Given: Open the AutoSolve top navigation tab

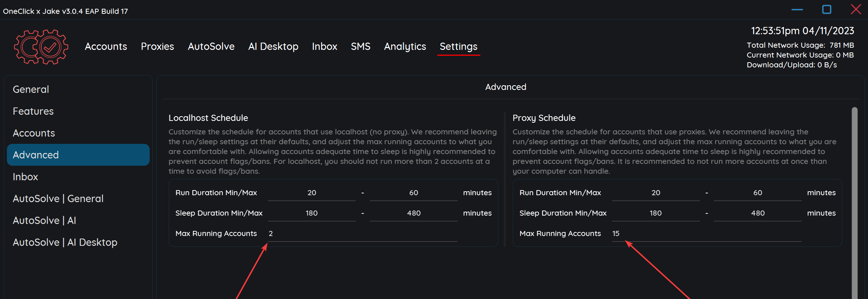Looking at the screenshot, I should click(x=211, y=47).
